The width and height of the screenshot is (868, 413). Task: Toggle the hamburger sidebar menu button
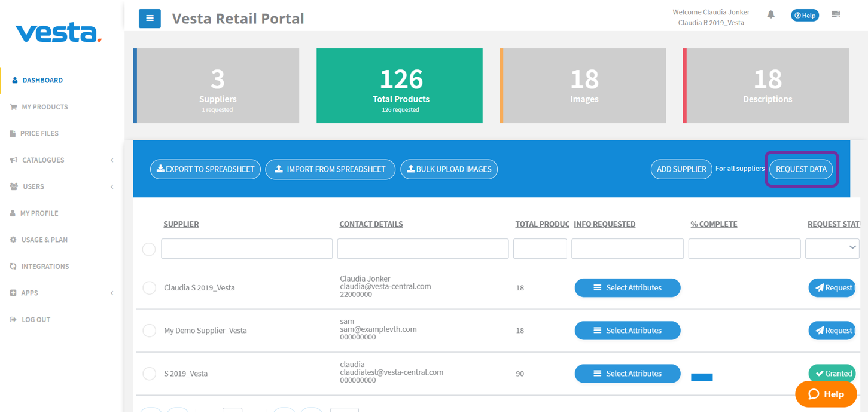[150, 19]
